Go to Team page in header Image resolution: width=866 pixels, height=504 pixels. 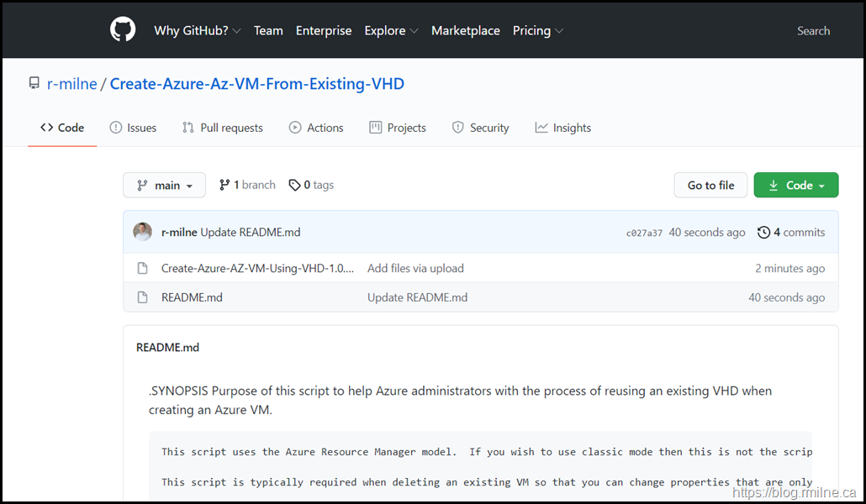[x=268, y=31]
